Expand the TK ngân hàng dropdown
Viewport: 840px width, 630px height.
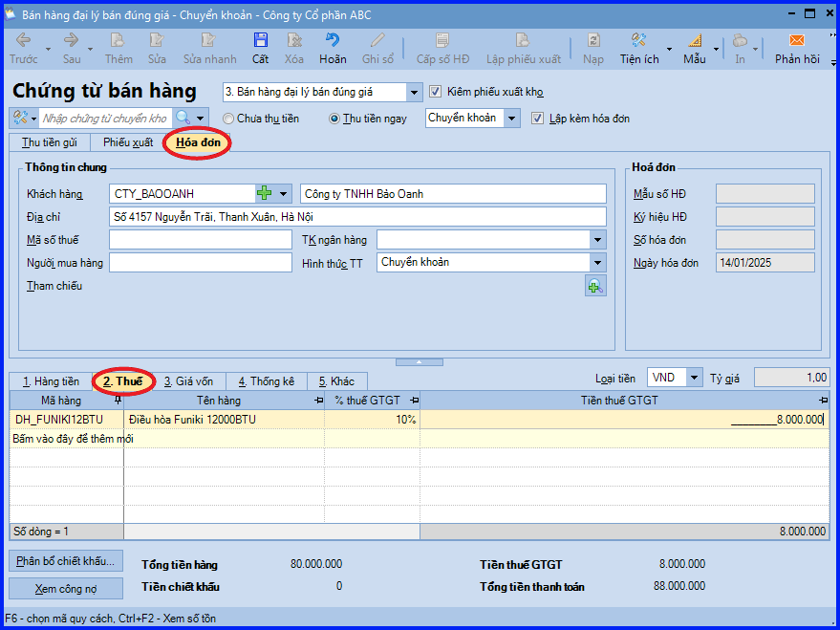[598, 239]
